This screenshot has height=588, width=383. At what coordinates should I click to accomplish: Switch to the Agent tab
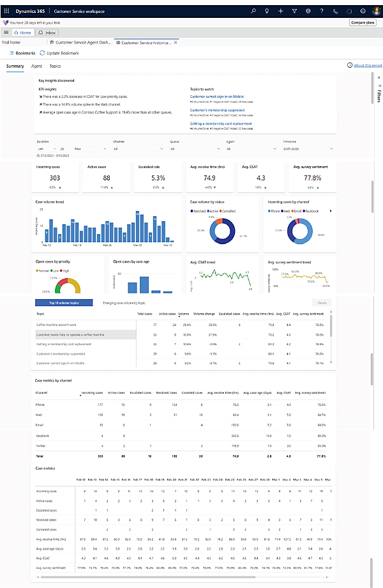(37, 66)
